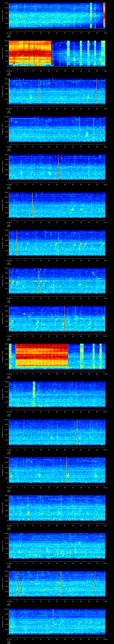
Task: Click the red spike in the 6:07:00 spectrogram
Action: coord(17,243)
